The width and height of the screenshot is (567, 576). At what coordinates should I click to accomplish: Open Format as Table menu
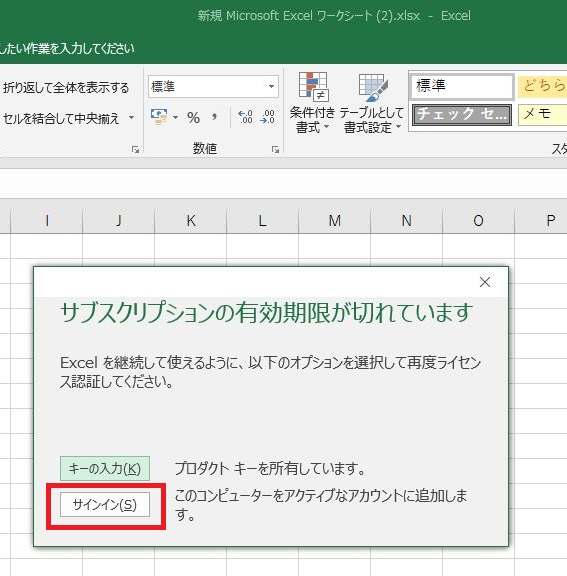372,104
